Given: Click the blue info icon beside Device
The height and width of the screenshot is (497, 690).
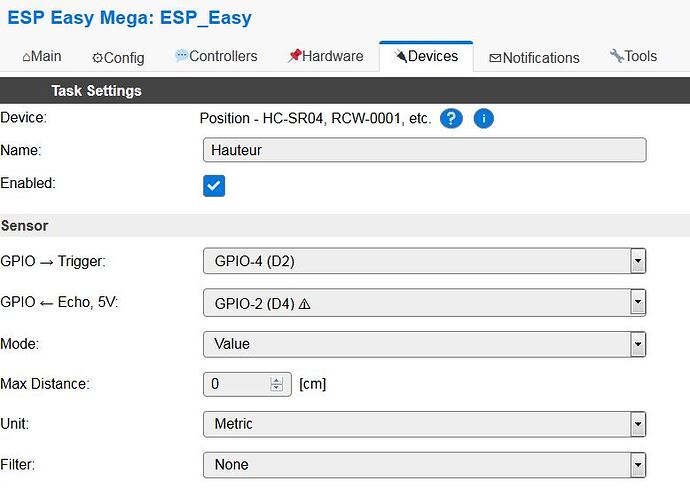Looking at the screenshot, I should pyautogui.click(x=483, y=119).
